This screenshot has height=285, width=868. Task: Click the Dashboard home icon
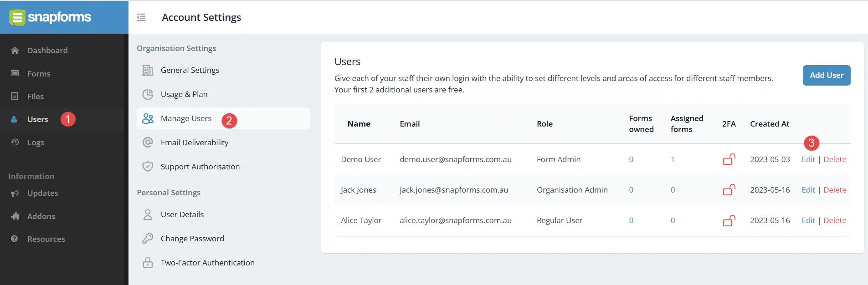point(15,51)
